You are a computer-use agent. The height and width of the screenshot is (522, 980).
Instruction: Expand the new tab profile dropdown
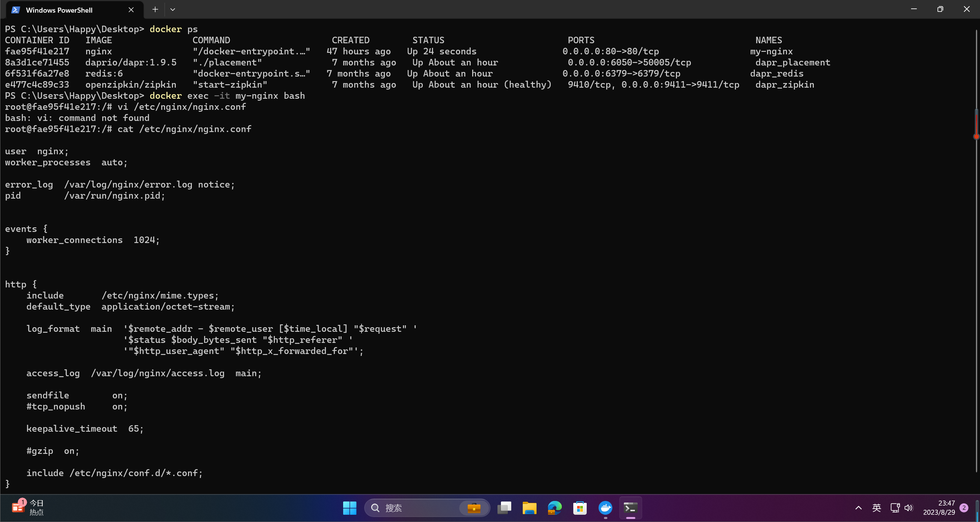173,10
